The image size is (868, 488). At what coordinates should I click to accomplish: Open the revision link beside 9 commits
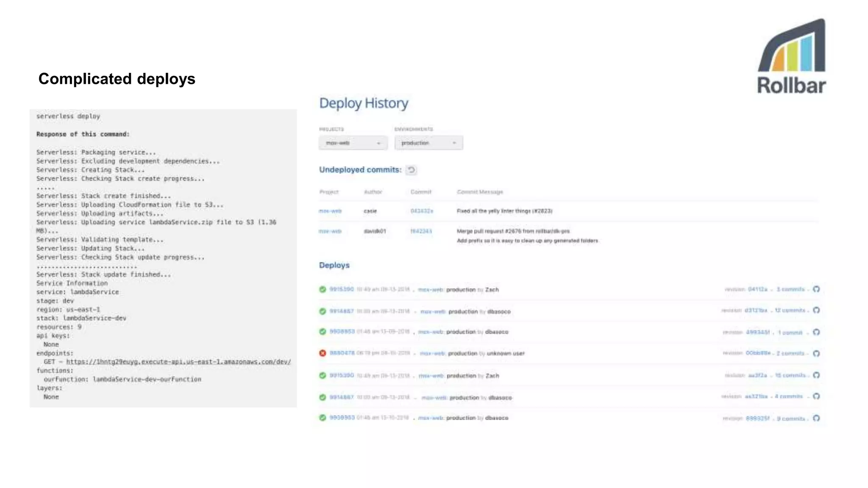(758, 419)
